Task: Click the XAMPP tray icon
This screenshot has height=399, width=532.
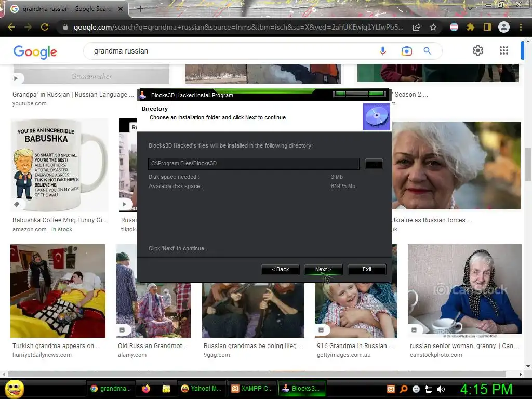Action: tap(391, 389)
